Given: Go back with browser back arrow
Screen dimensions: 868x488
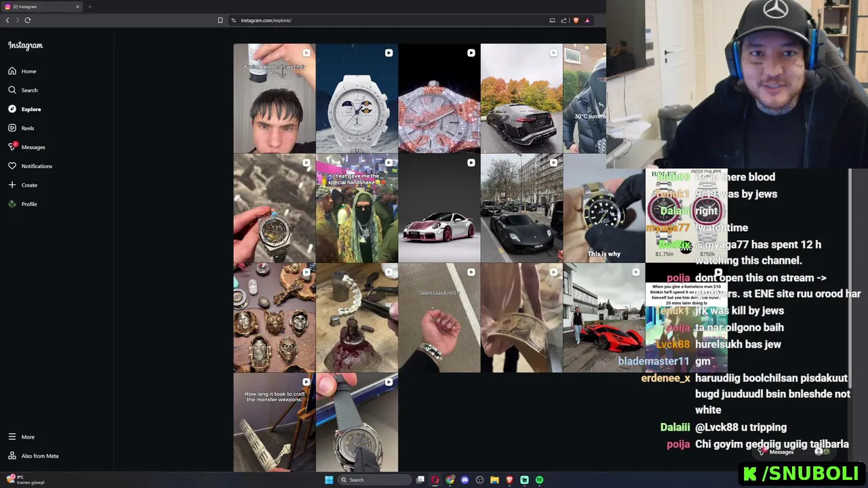Looking at the screenshot, I should (x=7, y=20).
